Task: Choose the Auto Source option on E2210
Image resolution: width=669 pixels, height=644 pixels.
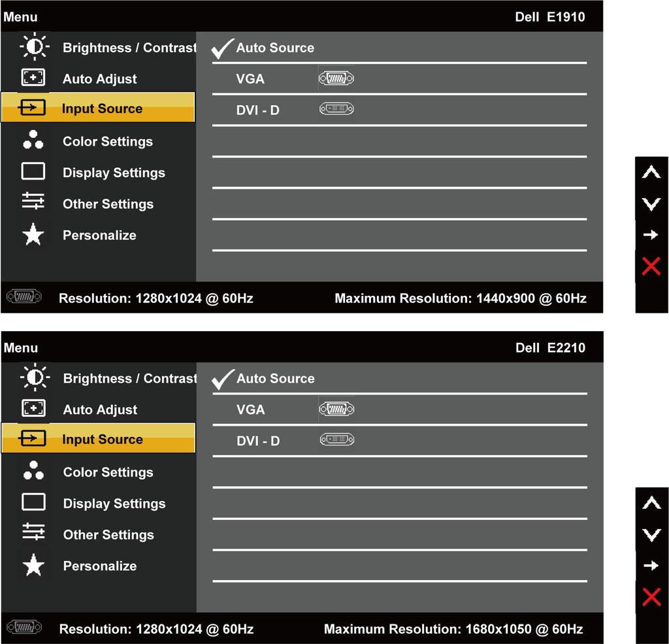Action: [276, 379]
